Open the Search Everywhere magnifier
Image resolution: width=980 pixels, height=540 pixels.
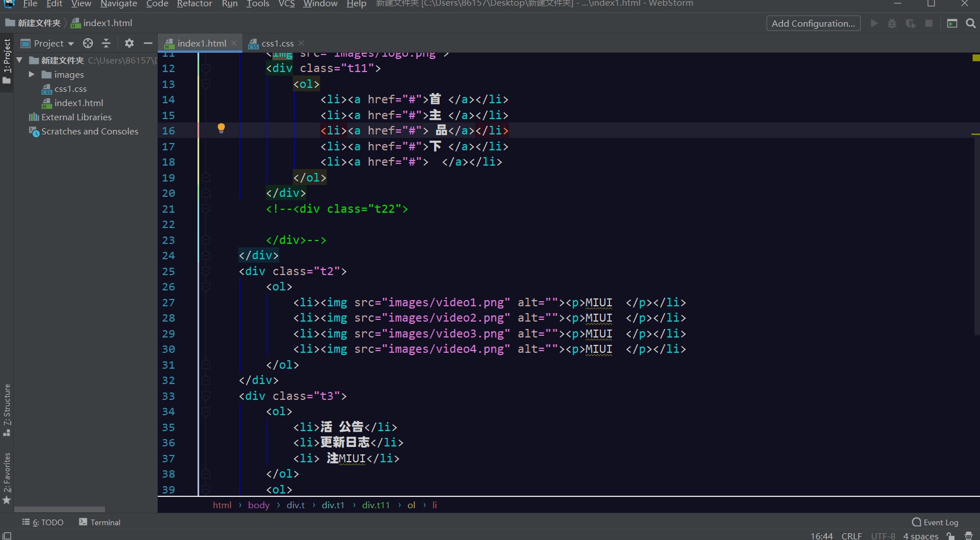971,23
